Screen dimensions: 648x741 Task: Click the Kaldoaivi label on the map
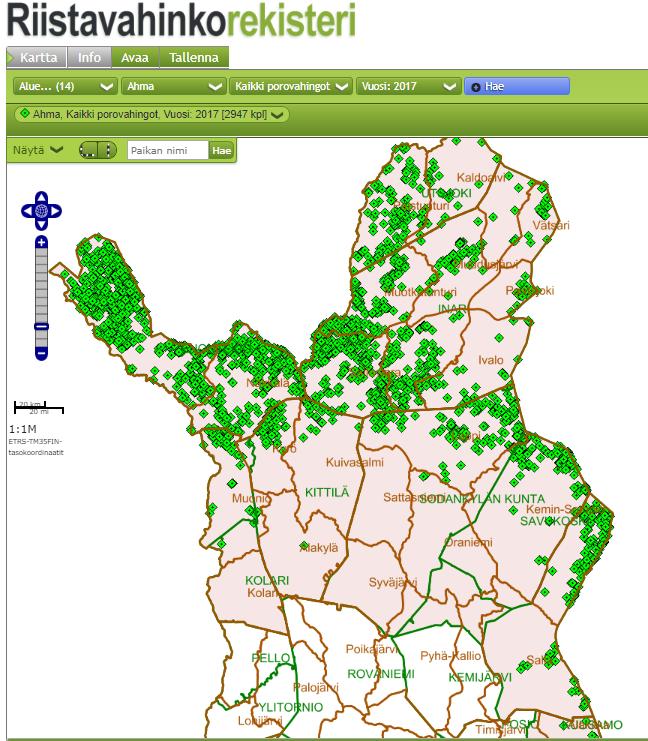pos(481,178)
